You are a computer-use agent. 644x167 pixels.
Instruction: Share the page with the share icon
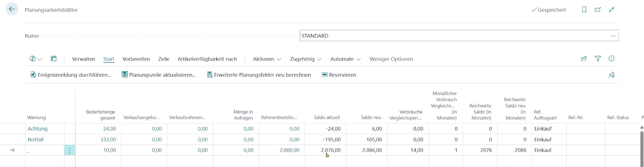point(584,59)
